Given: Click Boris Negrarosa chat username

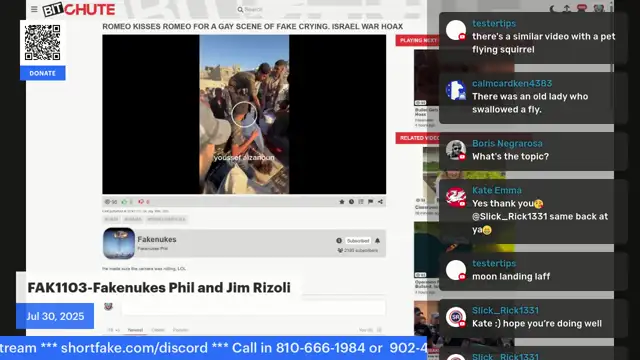Looking at the screenshot, I should coord(507,143).
